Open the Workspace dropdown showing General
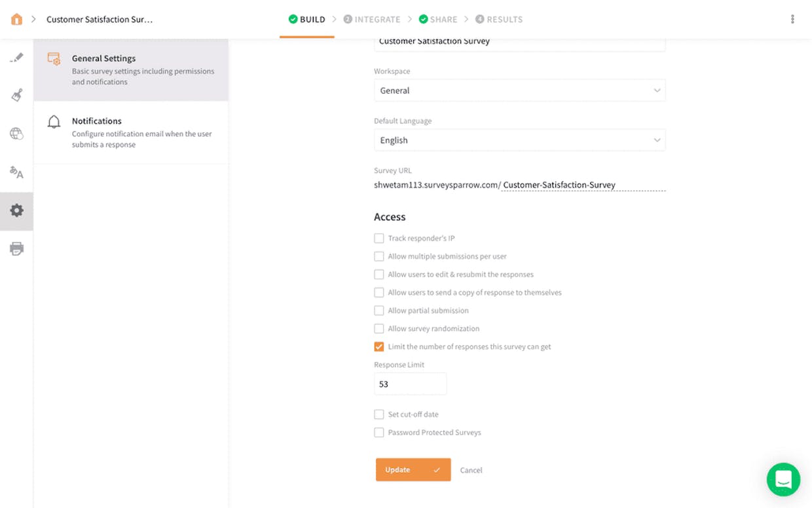The width and height of the screenshot is (812, 508). [x=520, y=90]
